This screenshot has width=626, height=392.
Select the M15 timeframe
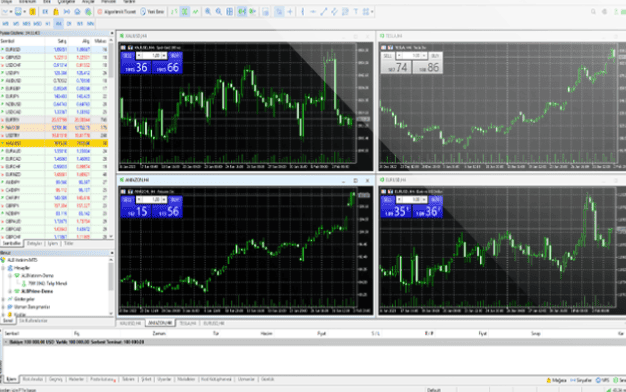point(27,24)
